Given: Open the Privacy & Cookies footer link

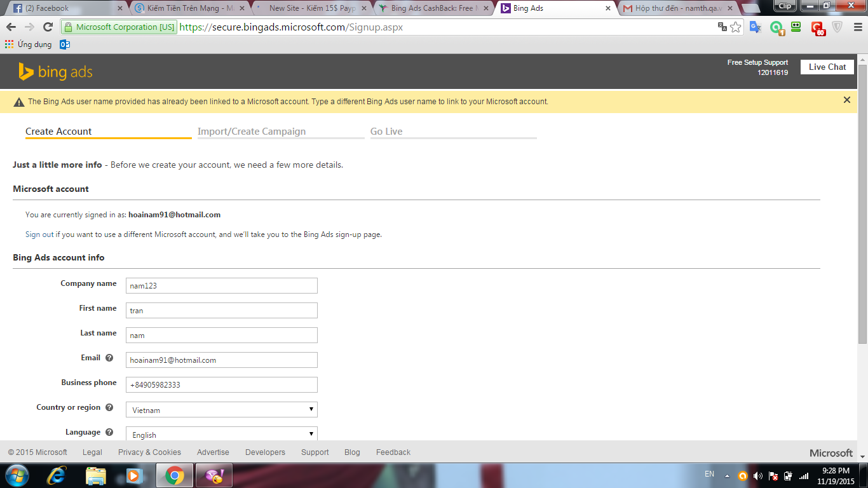Looking at the screenshot, I should point(149,452).
